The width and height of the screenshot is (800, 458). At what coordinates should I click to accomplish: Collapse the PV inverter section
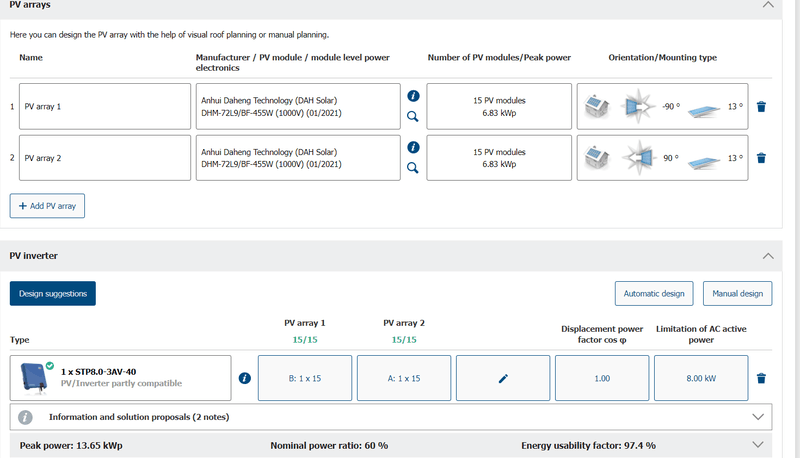(768, 256)
